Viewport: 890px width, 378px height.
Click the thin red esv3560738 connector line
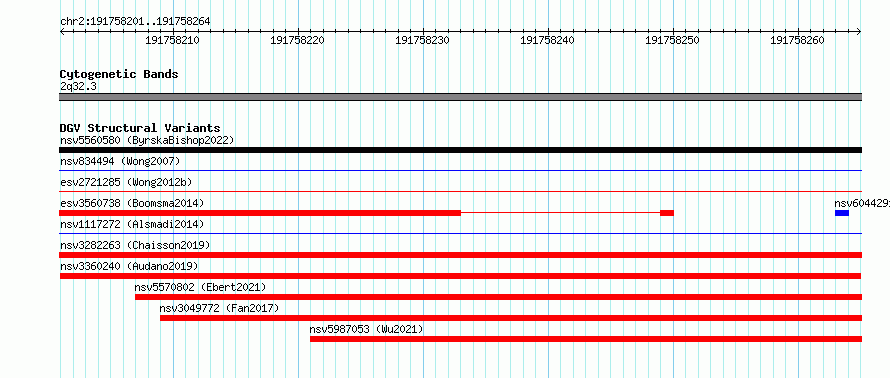pos(560,213)
